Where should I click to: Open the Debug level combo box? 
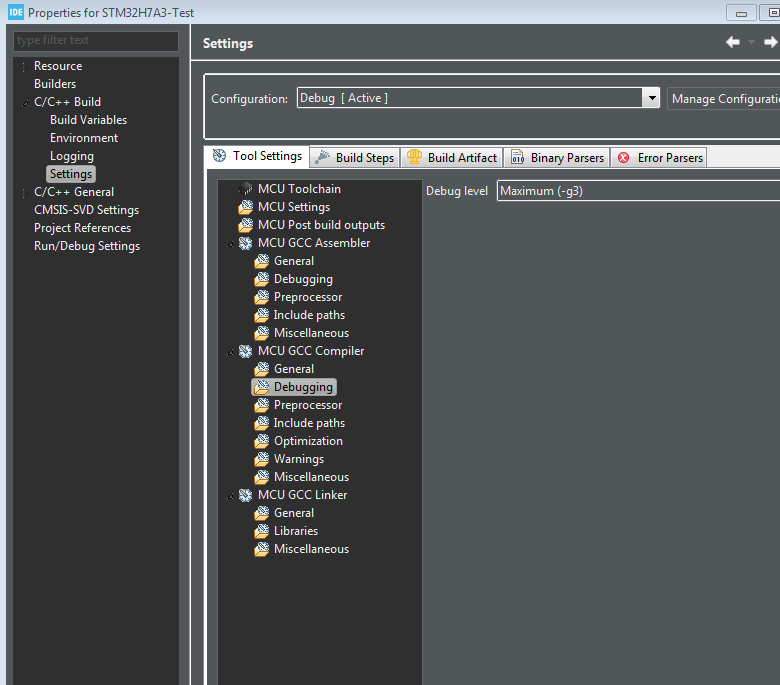tap(638, 191)
